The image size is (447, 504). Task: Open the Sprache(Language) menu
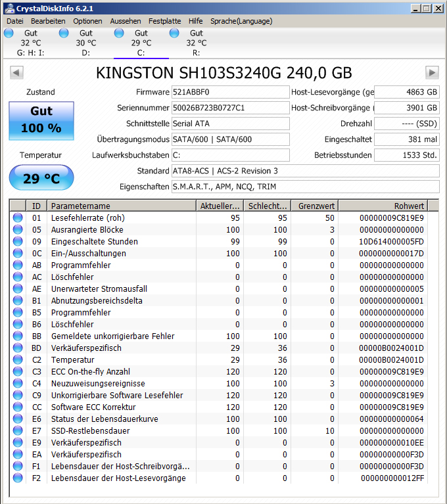[x=241, y=21]
